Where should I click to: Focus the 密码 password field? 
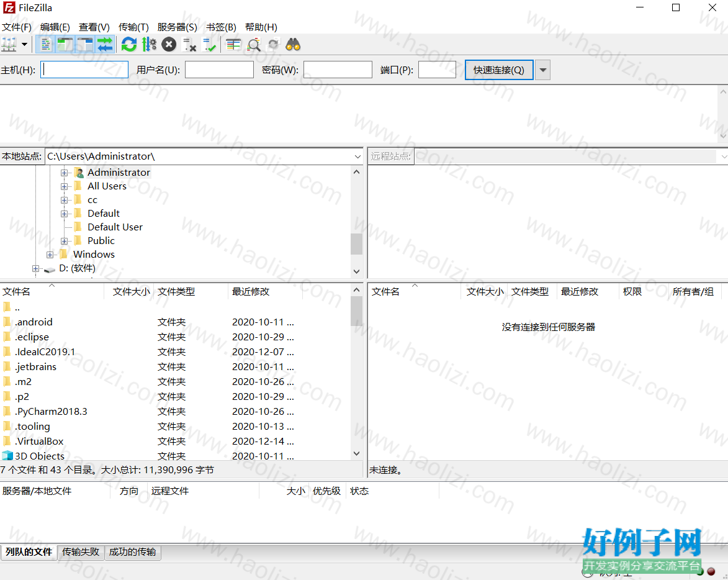coord(338,70)
